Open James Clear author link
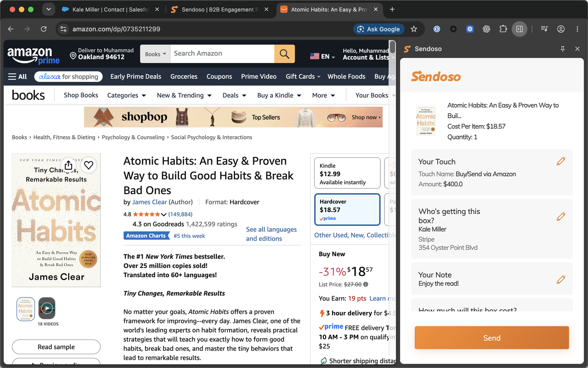 point(150,202)
